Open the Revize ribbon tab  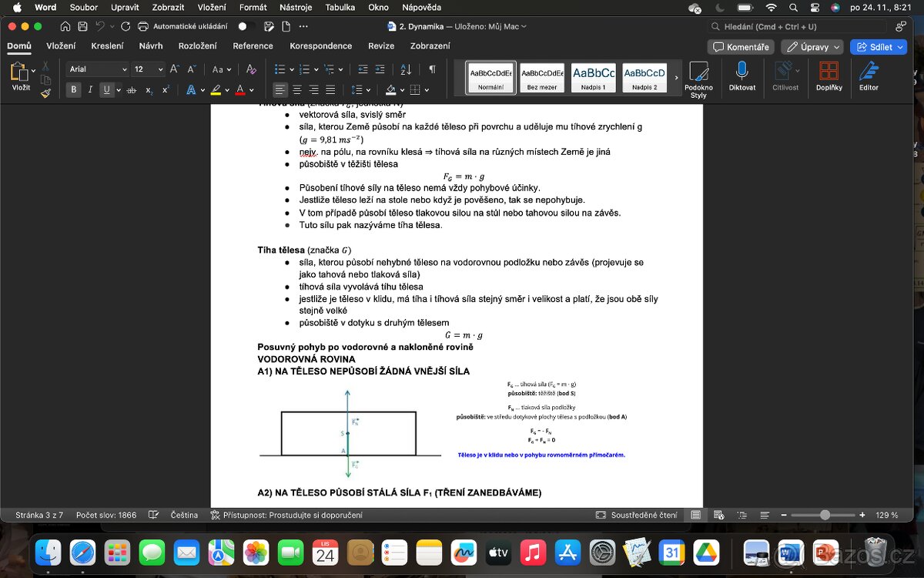381,46
